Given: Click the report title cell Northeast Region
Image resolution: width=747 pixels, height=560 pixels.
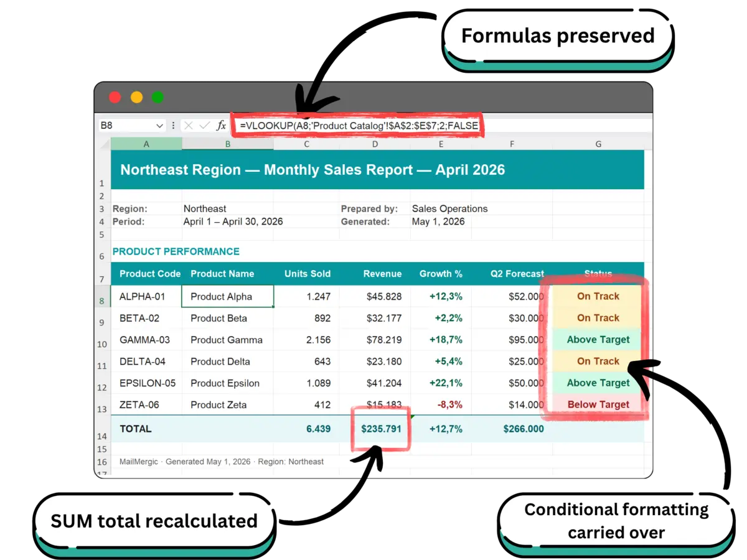Looking at the screenshot, I should (377, 170).
